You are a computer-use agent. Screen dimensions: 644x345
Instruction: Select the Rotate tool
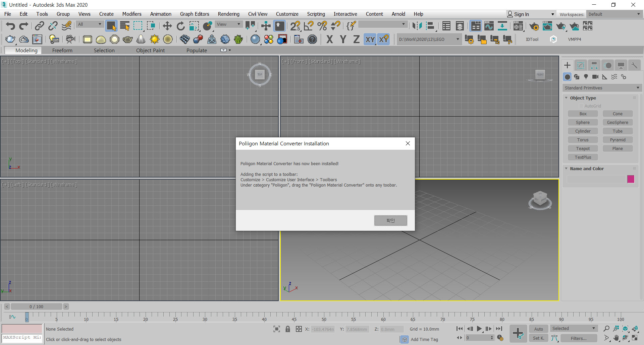(180, 26)
